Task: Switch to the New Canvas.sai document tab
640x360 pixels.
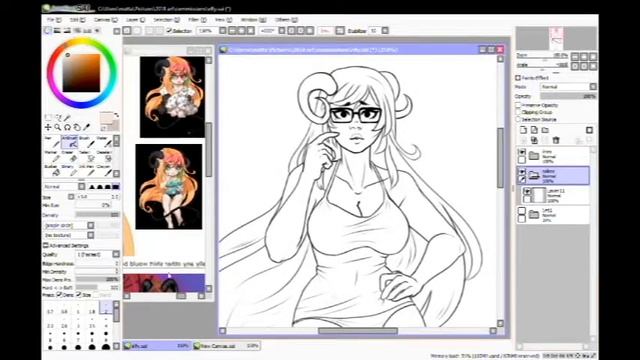Action: 227,346
